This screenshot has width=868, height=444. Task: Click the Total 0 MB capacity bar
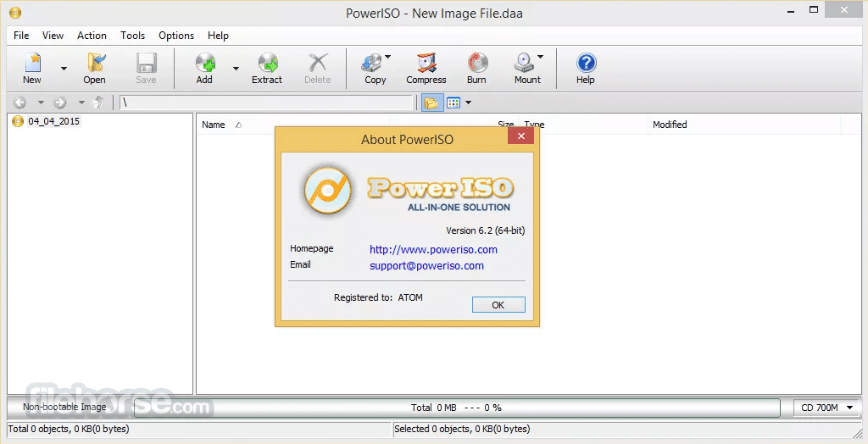pyautogui.click(x=457, y=408)
